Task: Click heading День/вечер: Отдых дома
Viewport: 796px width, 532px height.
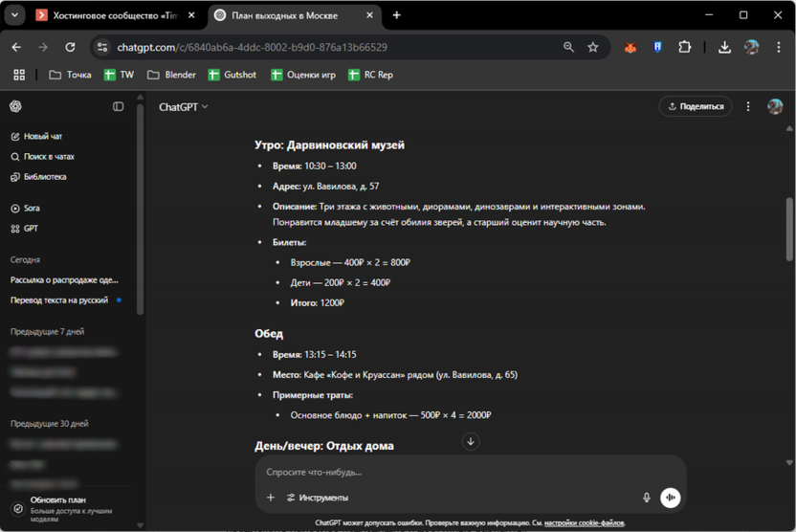Action: 324,446
